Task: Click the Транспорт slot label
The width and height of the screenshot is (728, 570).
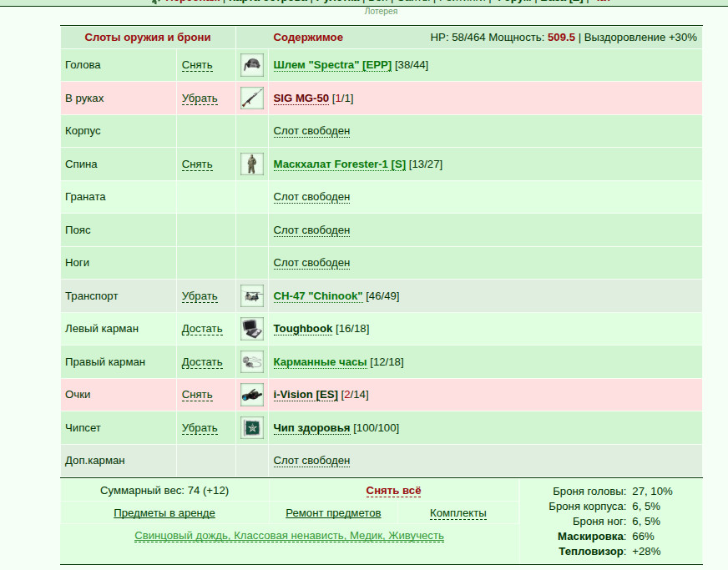Action: (x=92, y=296)
